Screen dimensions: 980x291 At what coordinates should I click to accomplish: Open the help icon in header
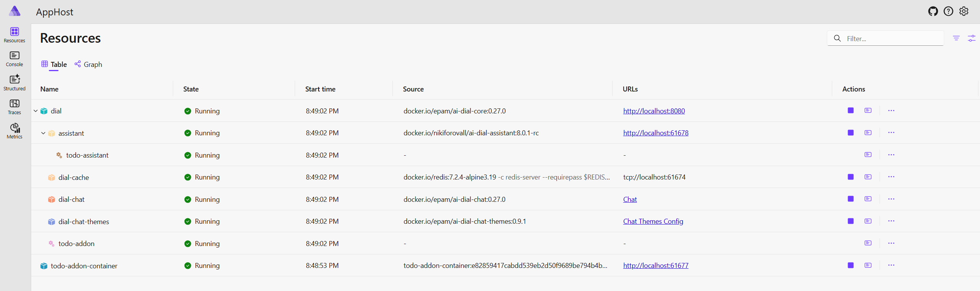point(948,11)
